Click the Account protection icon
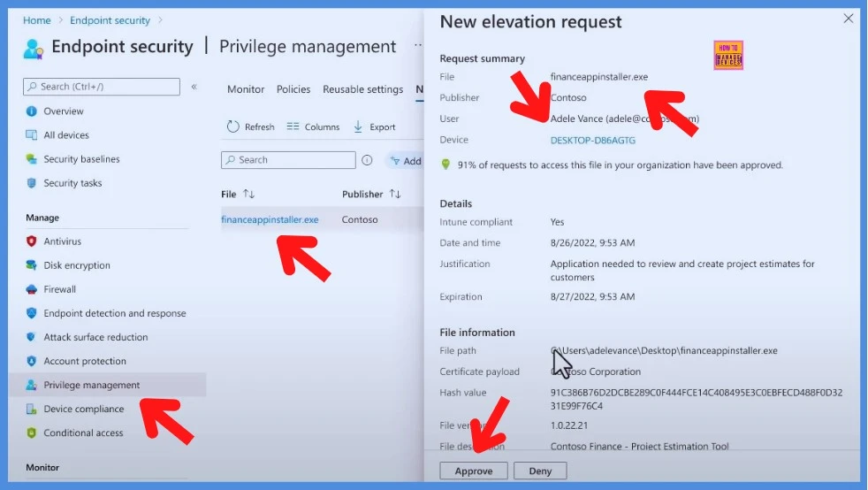Image resolution: width=868 pixels, height=490 pixels. click(x=32, y=361)
